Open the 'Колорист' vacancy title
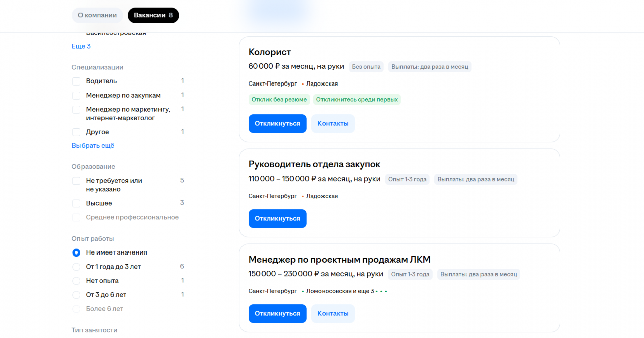This screenshot has width=644, height=338. [270, 52]
